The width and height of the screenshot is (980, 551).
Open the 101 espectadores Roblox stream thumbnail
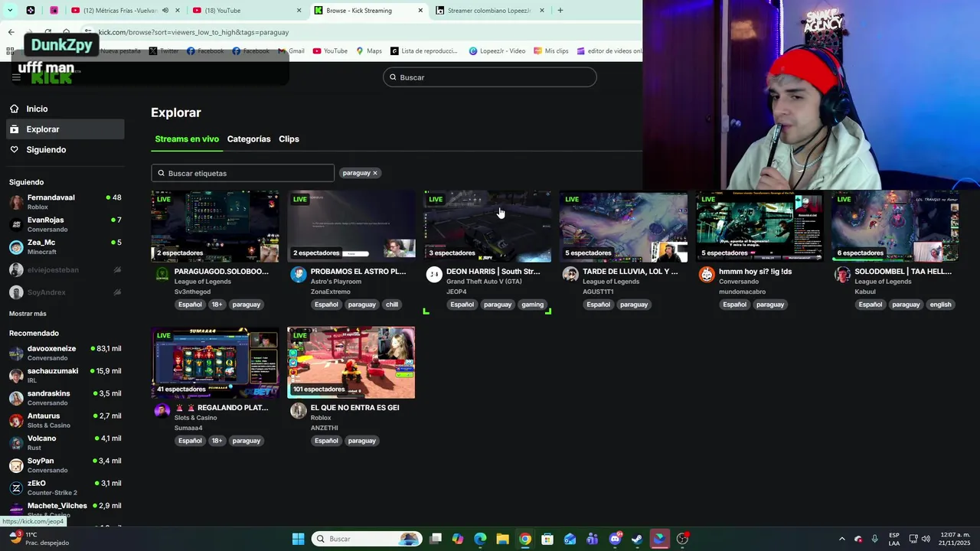click(x=351, y=363)
